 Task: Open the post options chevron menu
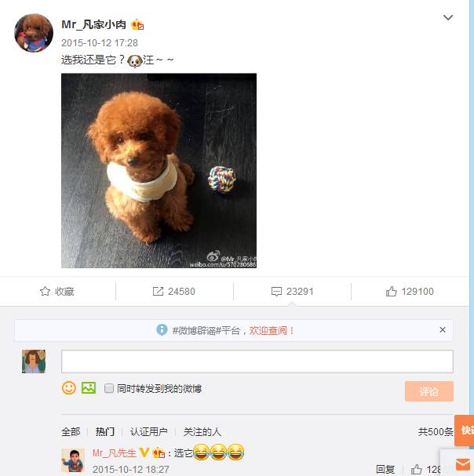point(448,17)
